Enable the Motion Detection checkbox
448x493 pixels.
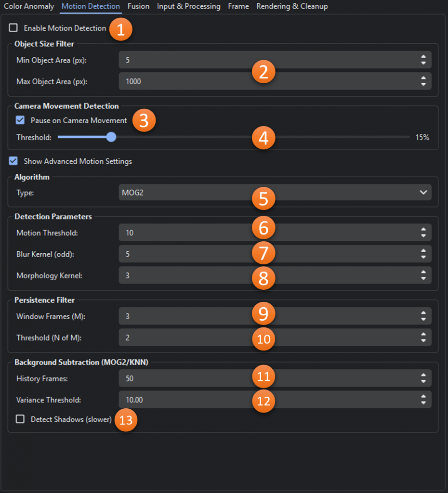[x=13, y=28]
